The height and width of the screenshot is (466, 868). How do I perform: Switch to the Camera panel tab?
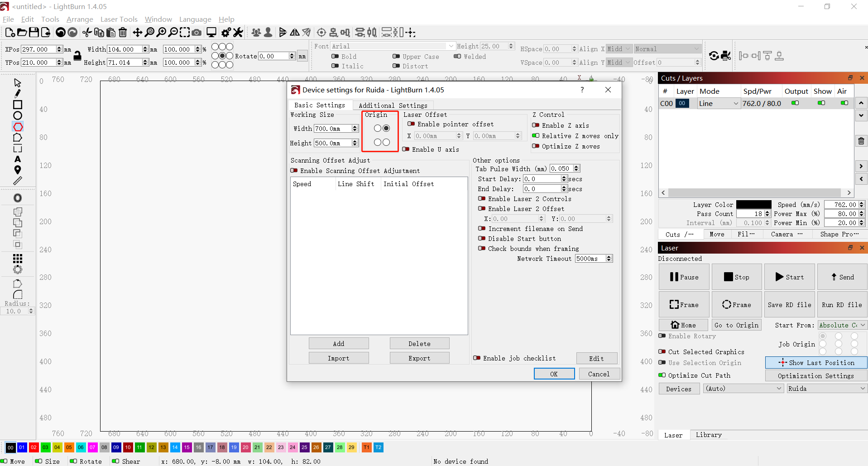(x=786, y=234)
